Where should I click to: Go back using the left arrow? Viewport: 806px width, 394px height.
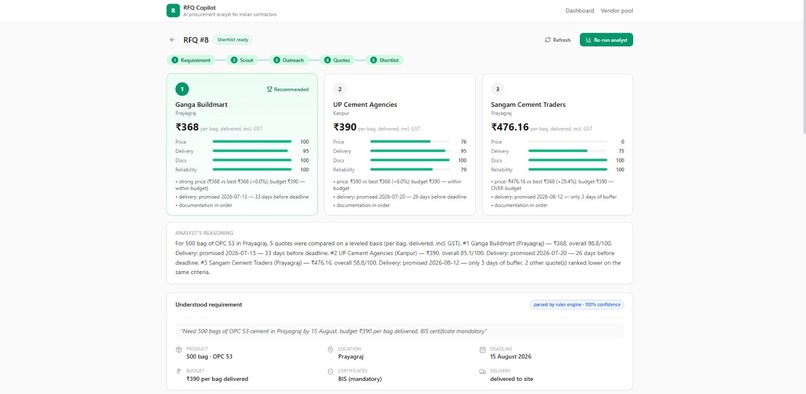(172, 40)
